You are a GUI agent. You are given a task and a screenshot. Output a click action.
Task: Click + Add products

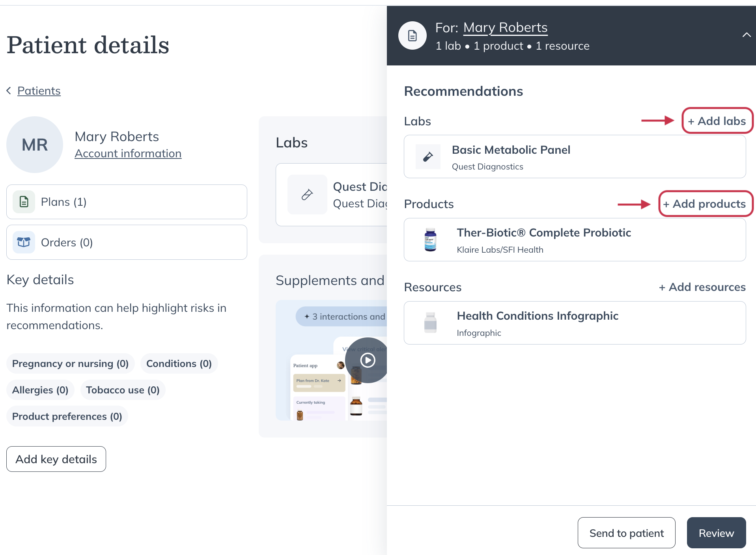coord(705,204)
